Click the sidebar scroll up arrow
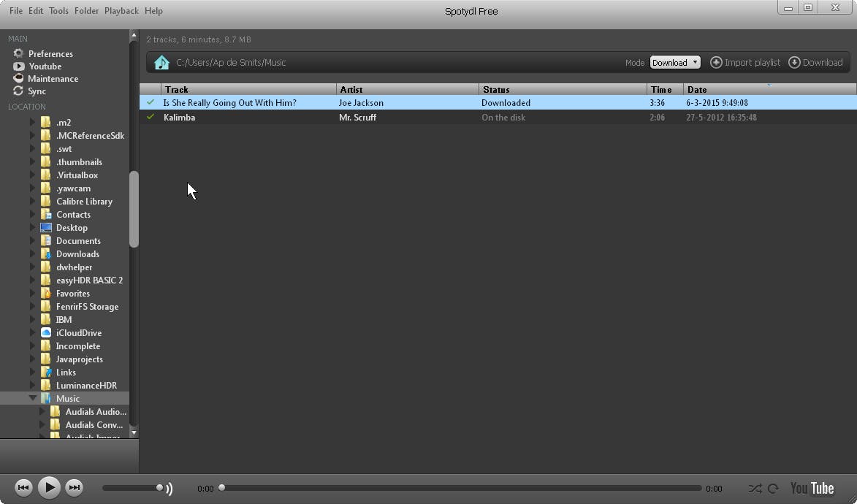Screen dimensions: 857x504 pos(134,36)
